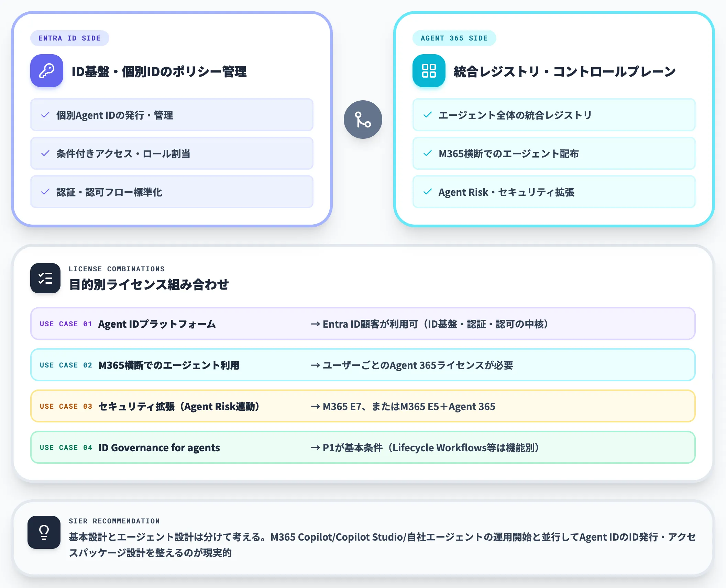Click the LICENSE COMBINATIONS label

[117, 269]
